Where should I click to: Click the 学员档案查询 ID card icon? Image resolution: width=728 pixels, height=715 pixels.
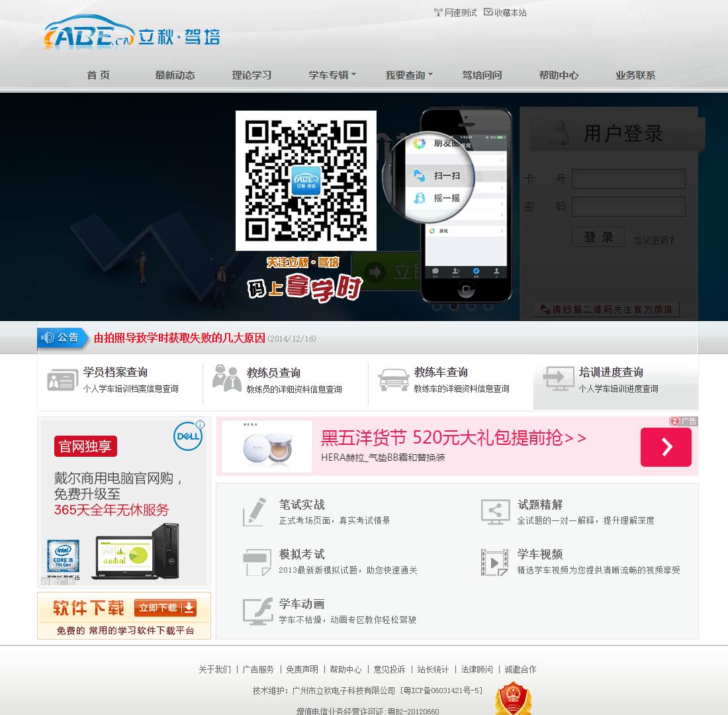(63, 379)
